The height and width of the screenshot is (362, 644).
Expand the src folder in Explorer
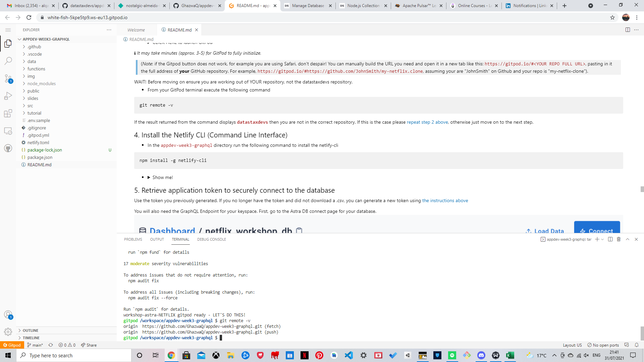[x=30, y=105]
